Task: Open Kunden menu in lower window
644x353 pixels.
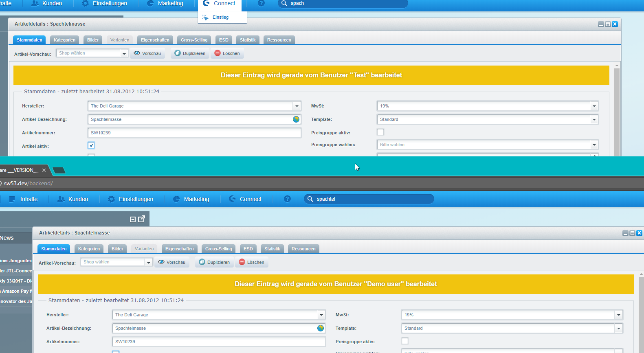Action: [73, 199]
